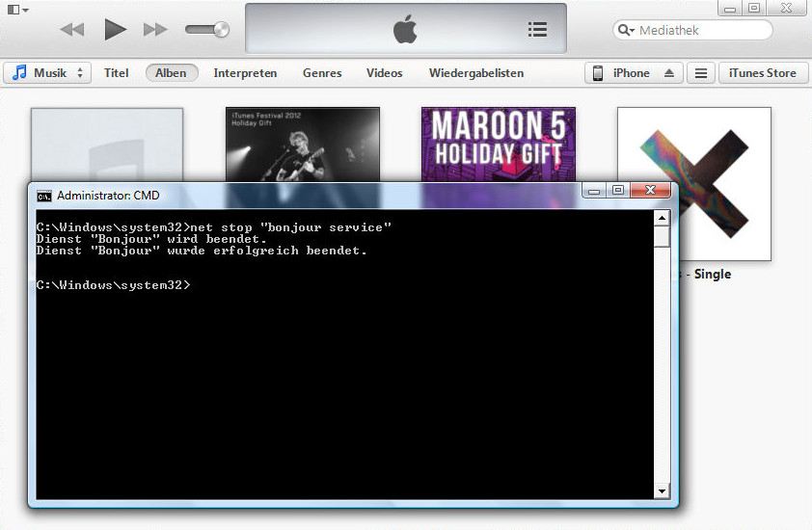Minimize the iTunes window
The height and width of the screenshot is (530, 812).
click(x=730, y=9)
